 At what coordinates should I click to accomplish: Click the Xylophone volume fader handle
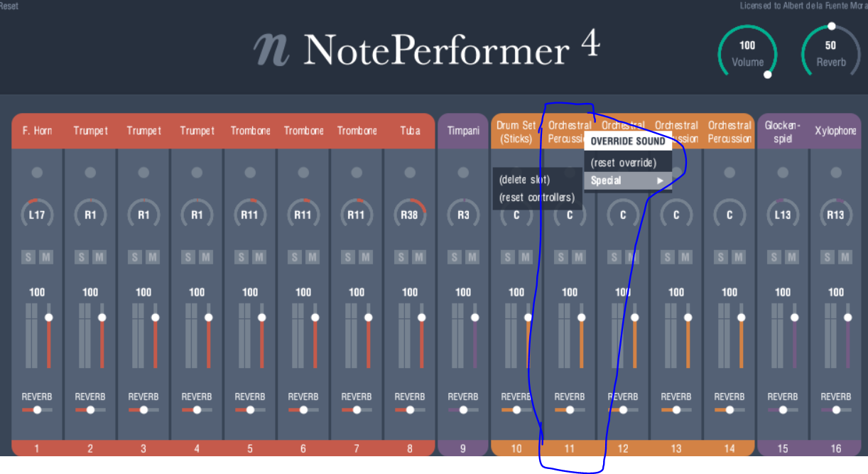click(x=847, y=318)
